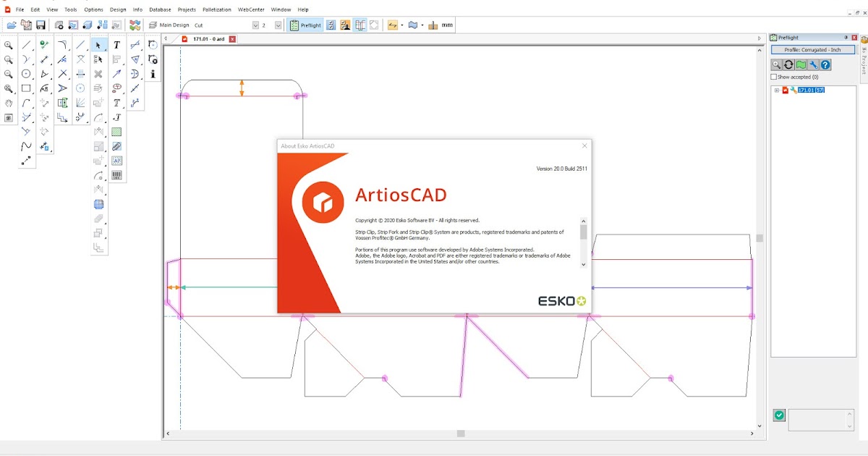
Task: Select the 171.01 [57] tree item
Action: click(810, 90)
